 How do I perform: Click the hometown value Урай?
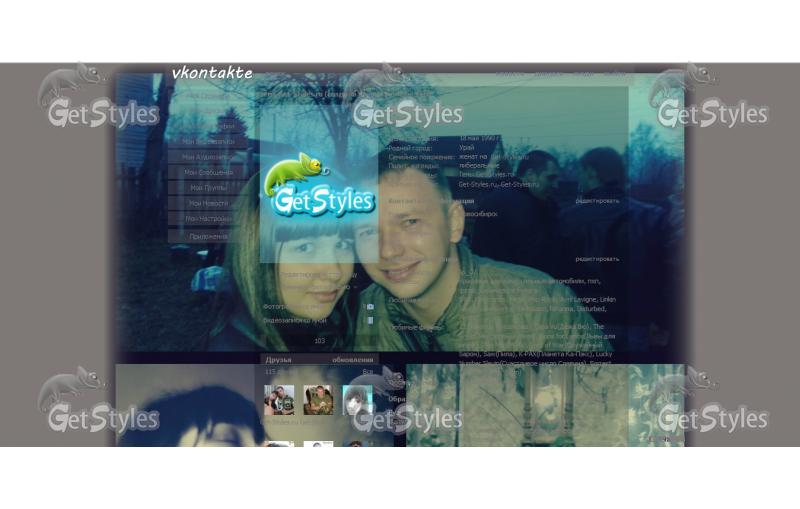pyautogui.click(x=467, y=148)
